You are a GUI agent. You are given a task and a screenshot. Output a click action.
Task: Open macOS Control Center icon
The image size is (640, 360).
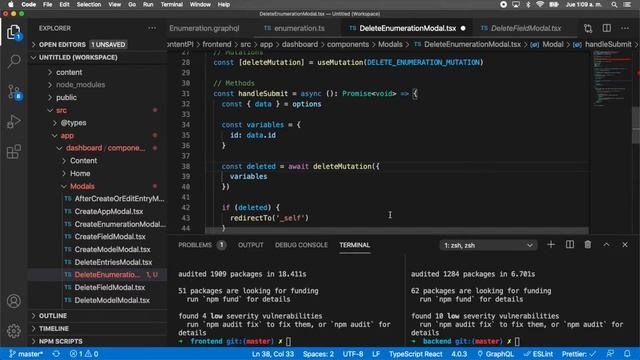pos(627,4)
